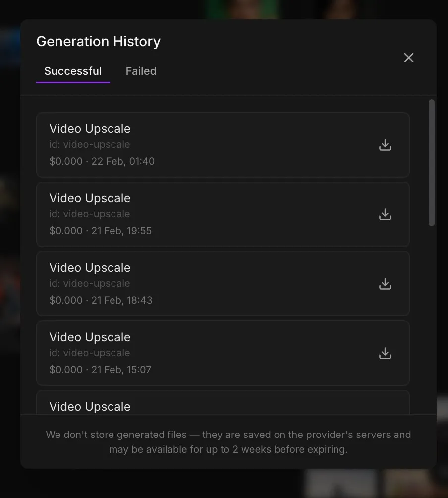Screen dimensions: 448x498
Task: Select the Video Upscale title dated 22 Feb, 01:40
Action: point(90,129)
